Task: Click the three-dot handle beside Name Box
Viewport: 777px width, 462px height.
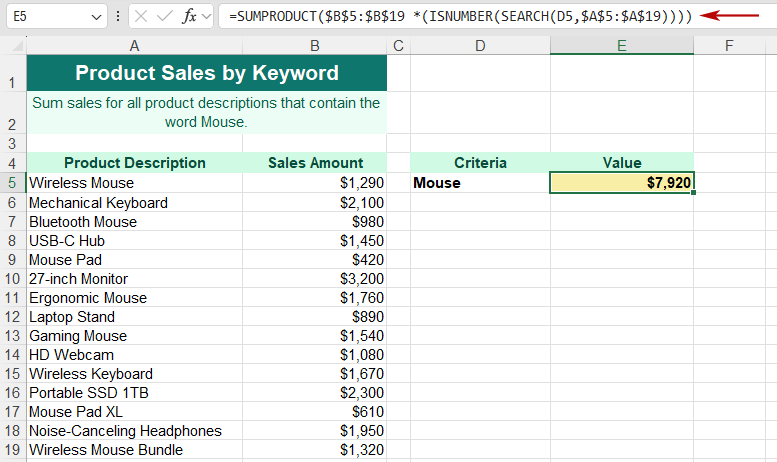Action: [118, 16]
